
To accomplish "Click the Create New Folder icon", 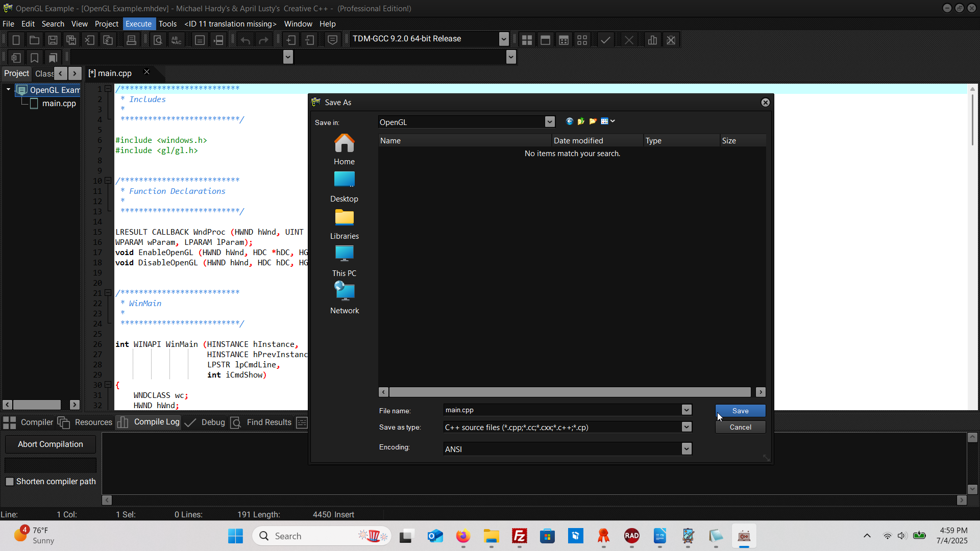I will point(593,121).
